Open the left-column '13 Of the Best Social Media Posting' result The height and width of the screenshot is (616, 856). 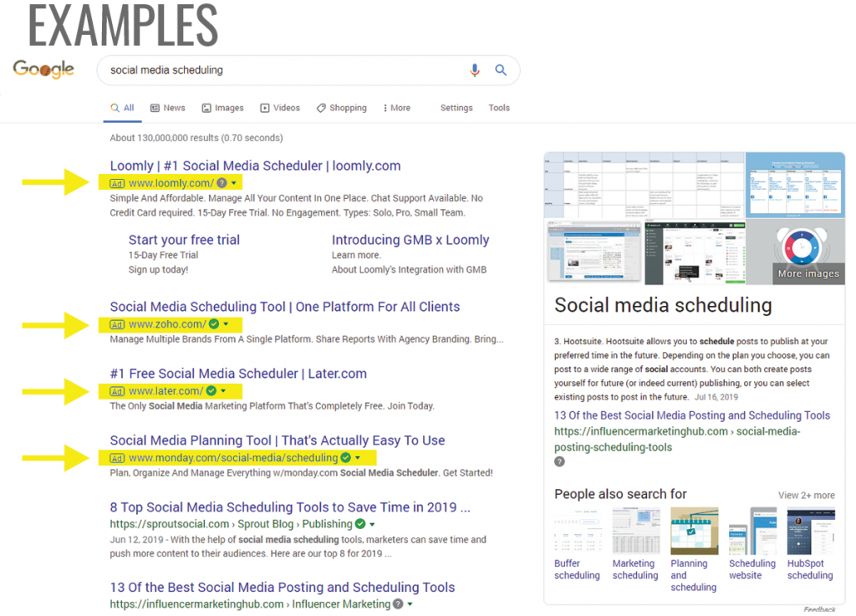tap(283, 588)
